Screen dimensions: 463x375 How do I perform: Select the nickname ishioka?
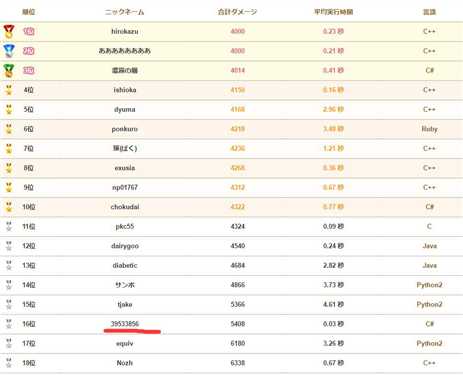coord(125,90)
